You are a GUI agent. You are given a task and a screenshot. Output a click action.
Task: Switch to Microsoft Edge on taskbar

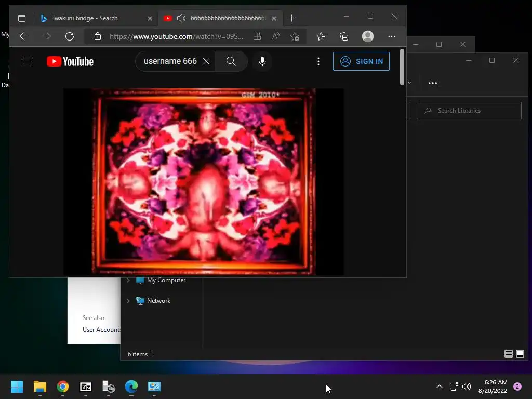(131, 387)
